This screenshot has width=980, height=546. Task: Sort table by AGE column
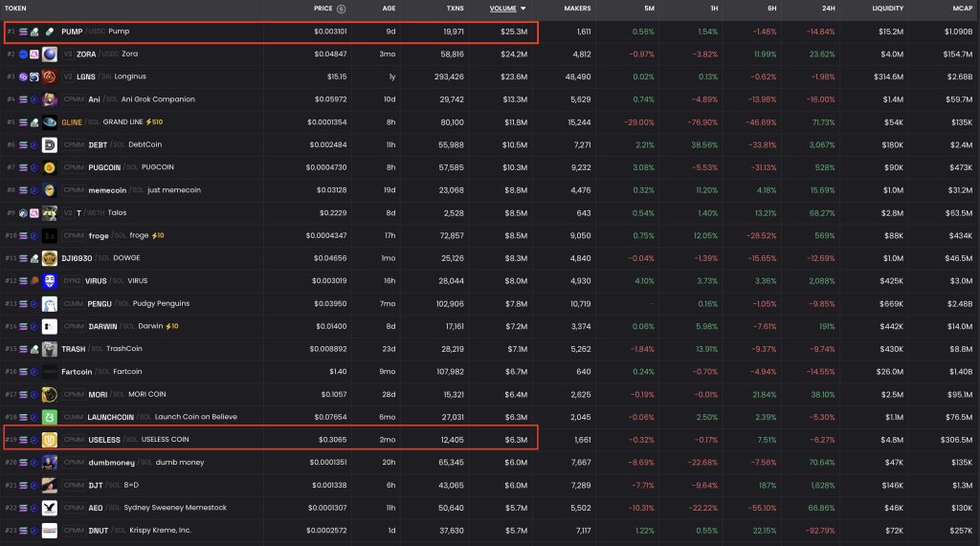tap(389, 9)
